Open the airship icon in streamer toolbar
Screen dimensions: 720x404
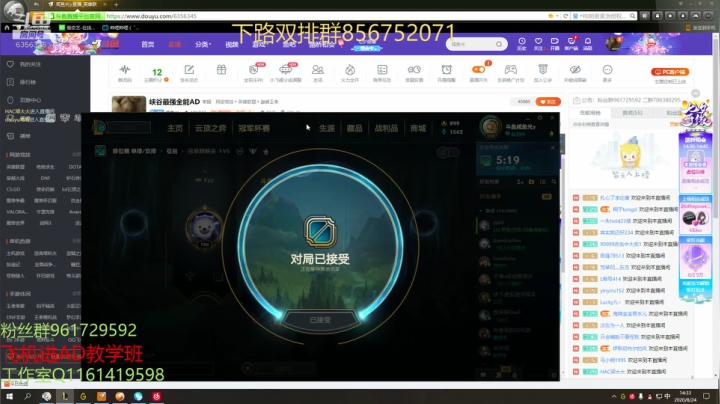pyautogui.click(x=286, y=72)
